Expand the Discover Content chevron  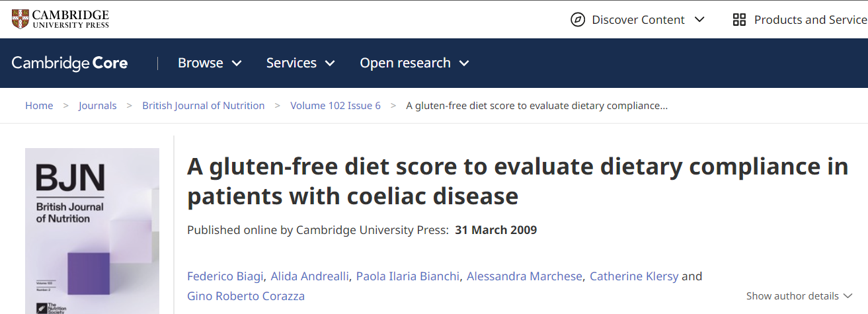(x=699, y=20)
